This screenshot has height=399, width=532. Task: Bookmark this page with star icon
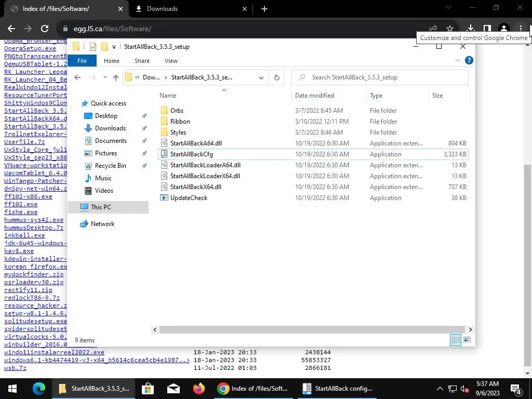point(450,29)
